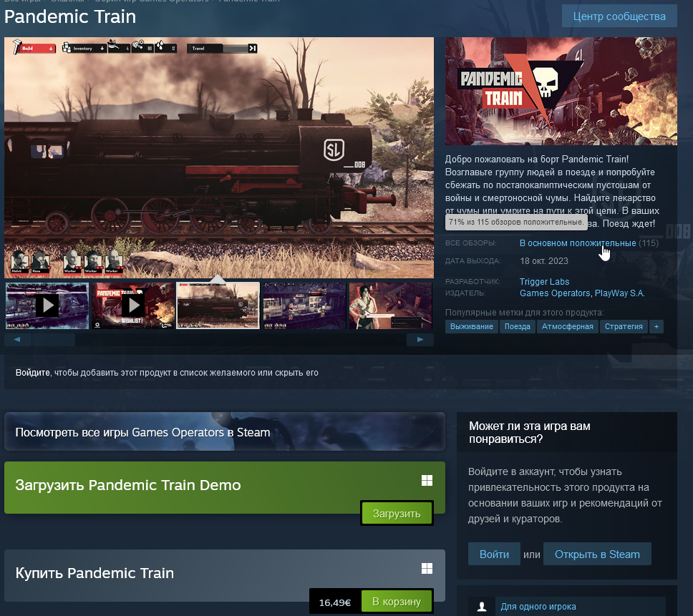
Task: Click the screenshot strip scrollbar handle
Action: (x=54, y=340)
